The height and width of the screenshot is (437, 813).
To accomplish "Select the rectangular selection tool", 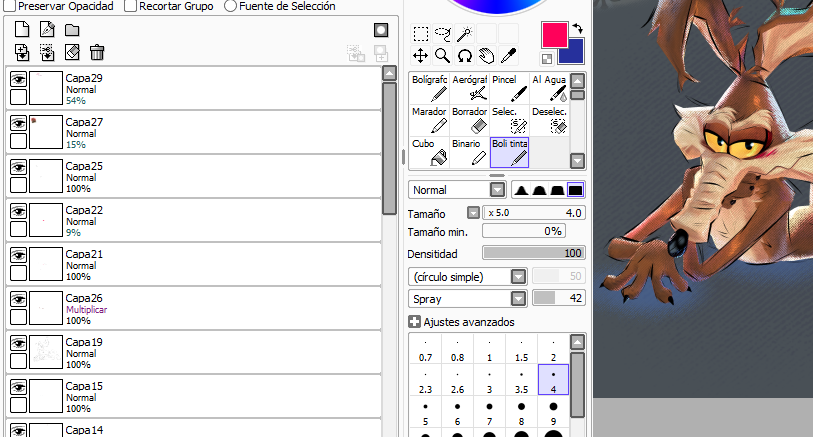I will pos(420,34).
